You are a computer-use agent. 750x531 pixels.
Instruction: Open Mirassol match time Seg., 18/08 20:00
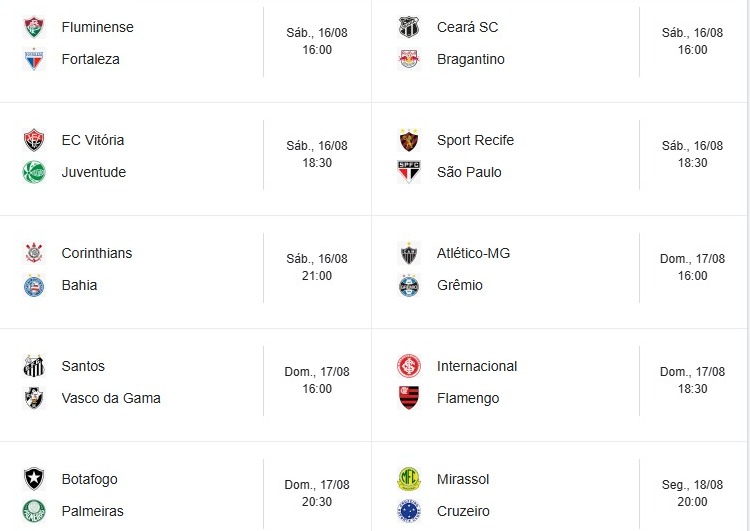click(692, 493)
